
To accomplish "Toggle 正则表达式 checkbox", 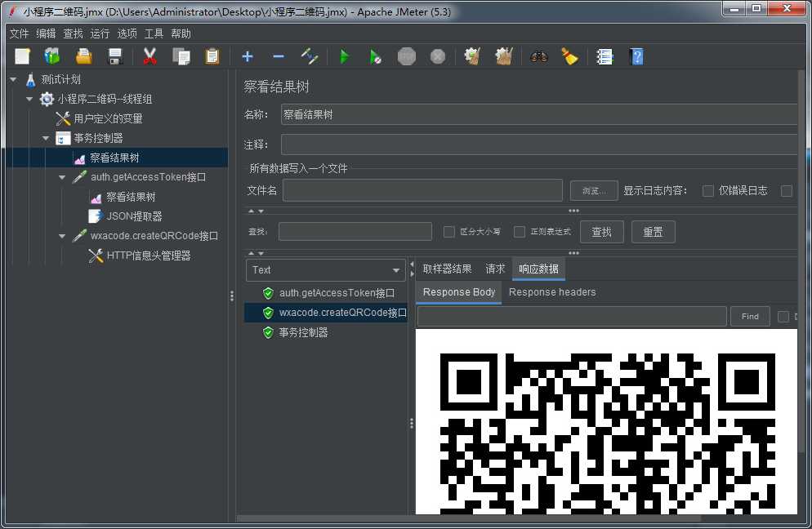I will point(520,231).
